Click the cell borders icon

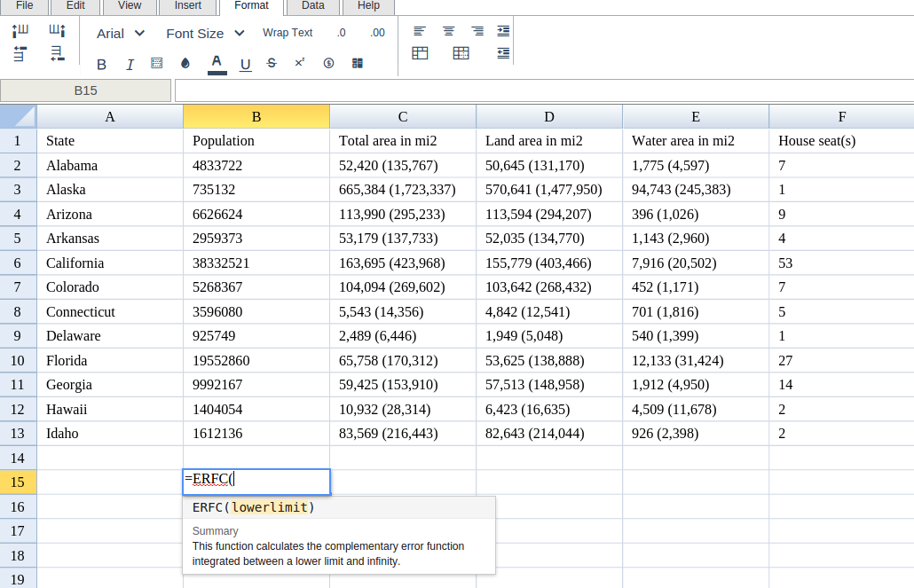click(x=157, y=63)
